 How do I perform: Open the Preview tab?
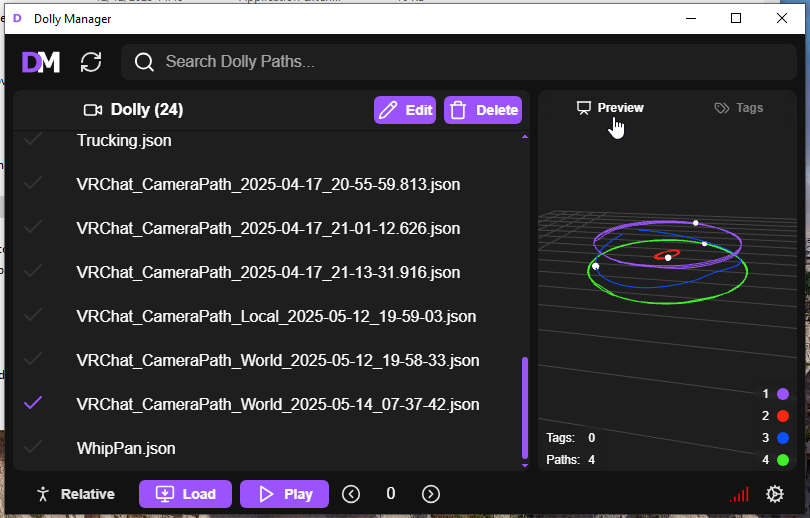tap(610, 108)
